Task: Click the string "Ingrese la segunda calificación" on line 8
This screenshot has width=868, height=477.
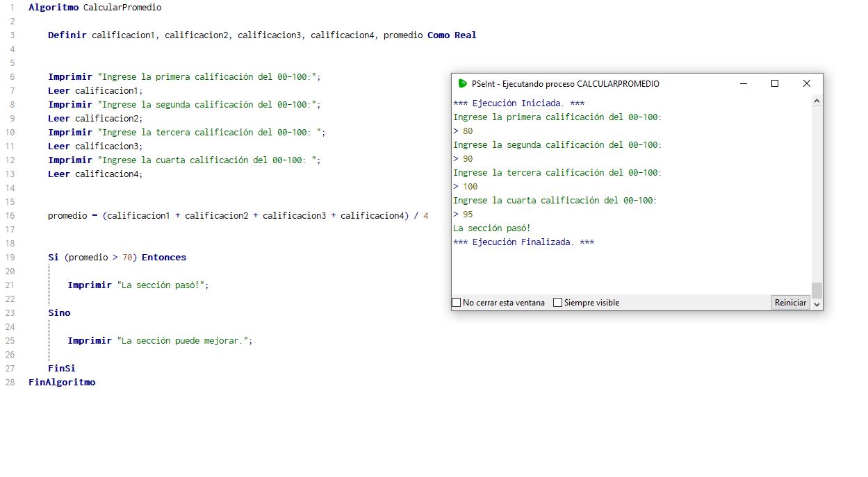Action: 208,105
